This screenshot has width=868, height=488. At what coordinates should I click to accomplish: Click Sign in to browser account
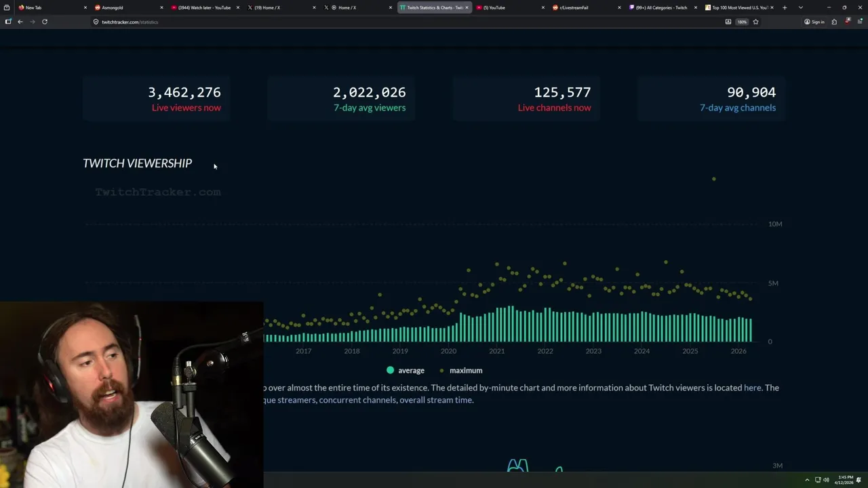[814, 22]
